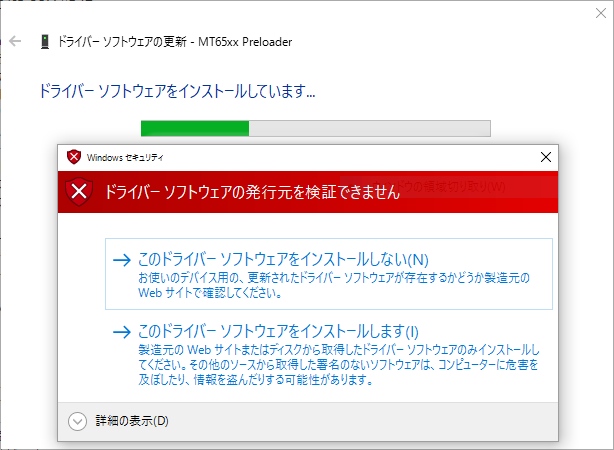Click the driver installation progress bar
The width and height of the screenshot is (614, 450).
[316, 128]
